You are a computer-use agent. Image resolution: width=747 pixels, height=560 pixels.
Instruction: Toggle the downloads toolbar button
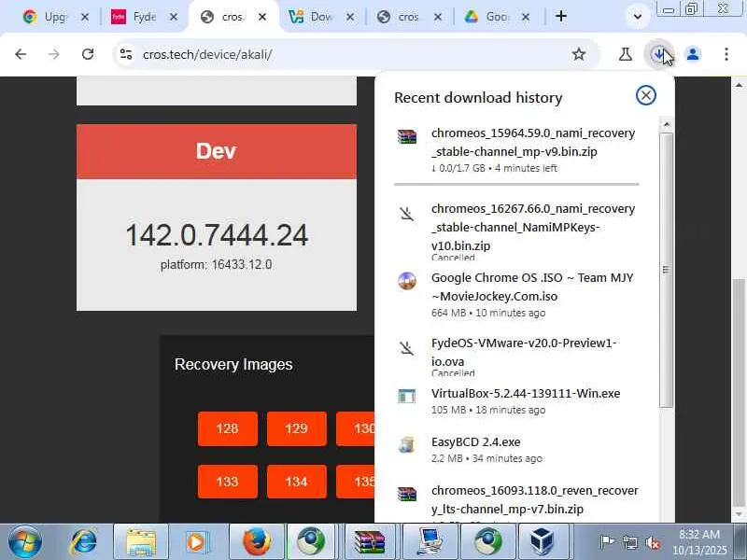[x=658, y=54]
